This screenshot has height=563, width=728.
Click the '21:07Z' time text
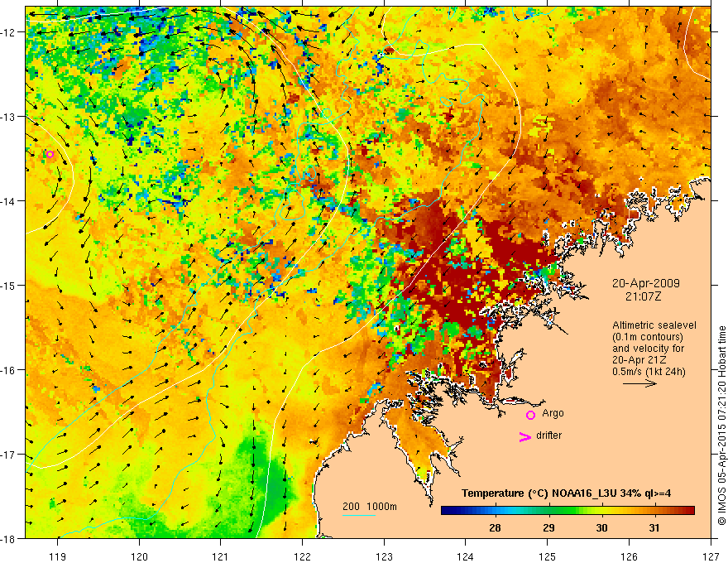[643, 296]
